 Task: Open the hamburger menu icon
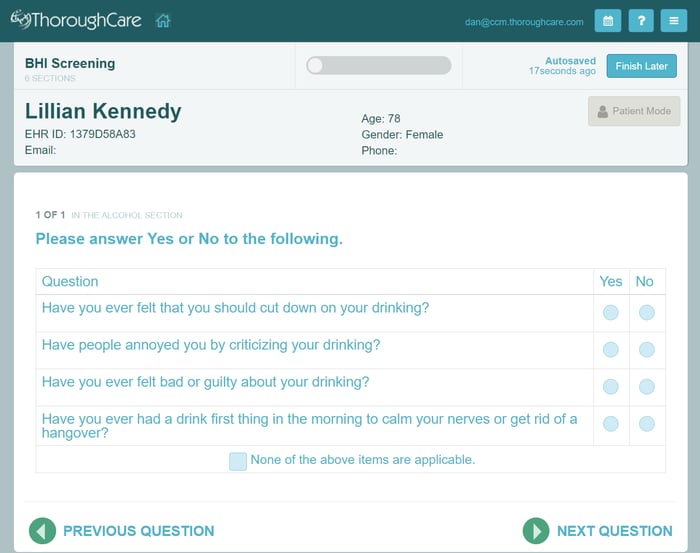tap(676, 21)
